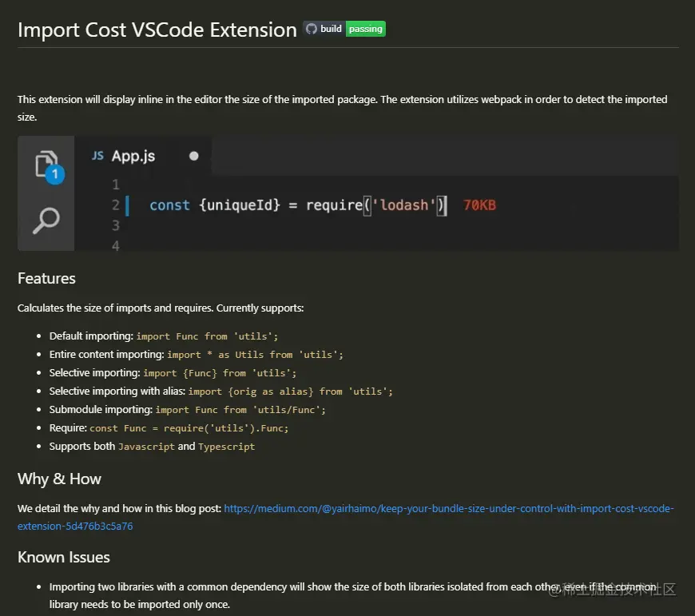Image resolution: width=695 pixels, height=616 pixels.
Task: Click code import * as Utils from 'utils';
Action: pos(256,355)
